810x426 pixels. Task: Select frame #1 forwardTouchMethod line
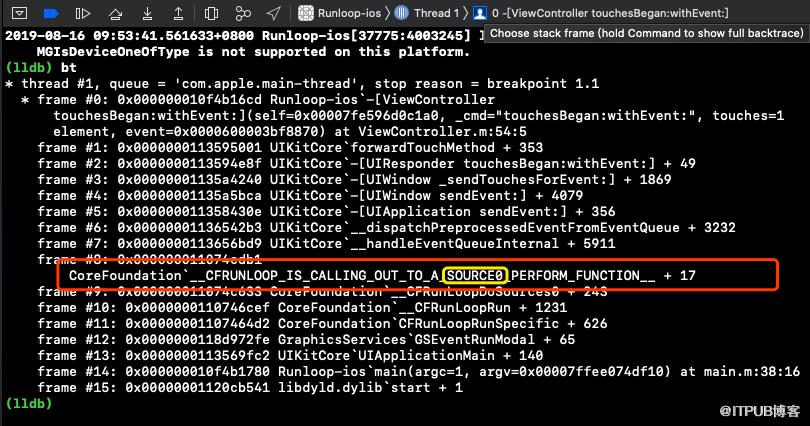coord(290,148)
